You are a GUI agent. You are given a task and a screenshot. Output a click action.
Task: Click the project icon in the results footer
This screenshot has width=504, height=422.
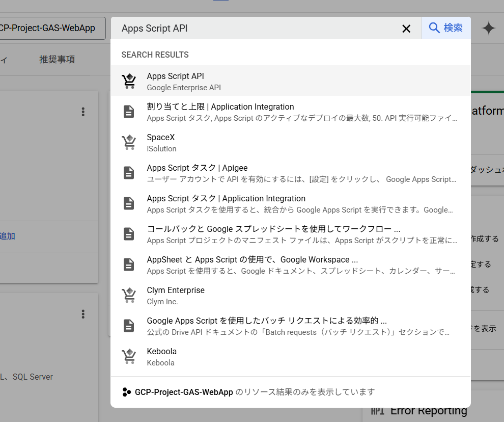[x=127, y=392]
